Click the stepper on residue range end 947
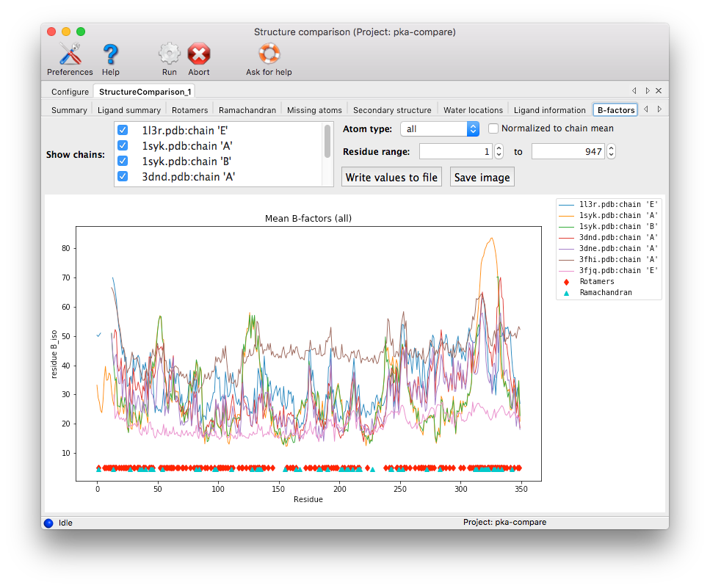 click(611, 152)
